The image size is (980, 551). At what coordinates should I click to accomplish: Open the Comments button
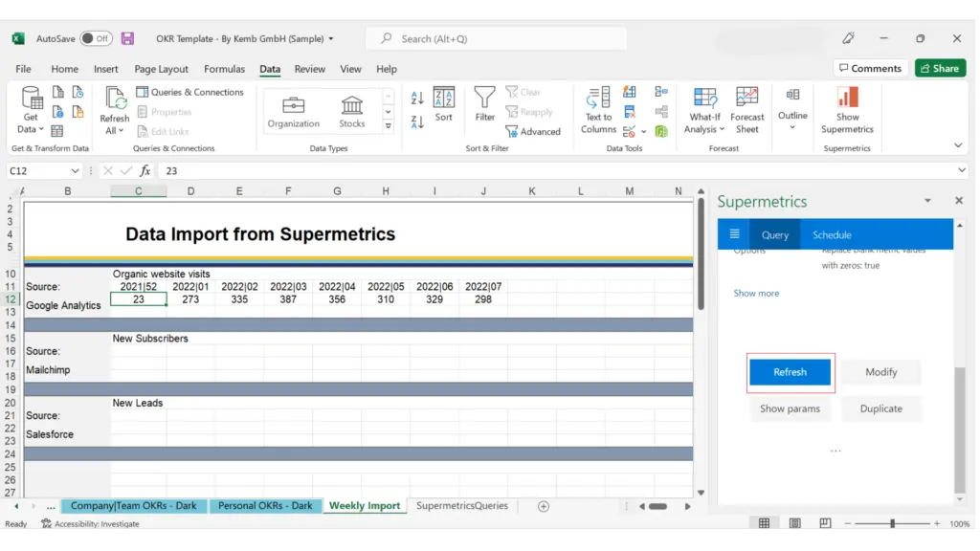point(870,68)
